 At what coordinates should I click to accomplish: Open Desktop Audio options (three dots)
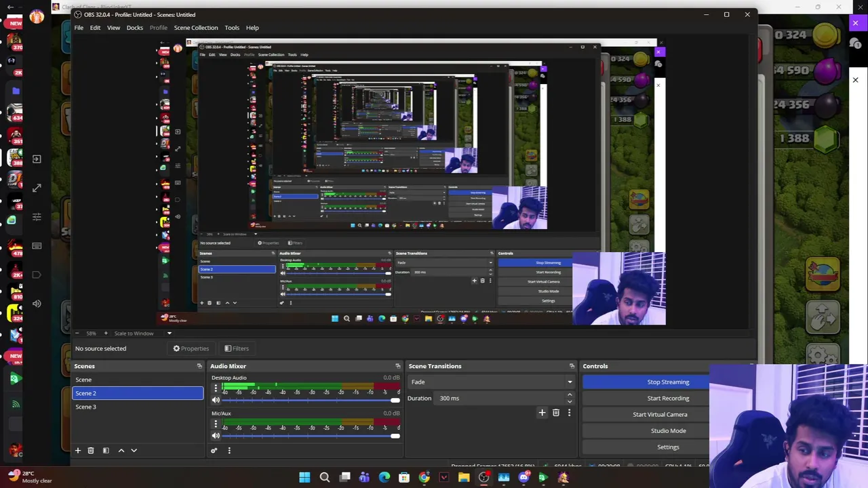click(216, 388)
